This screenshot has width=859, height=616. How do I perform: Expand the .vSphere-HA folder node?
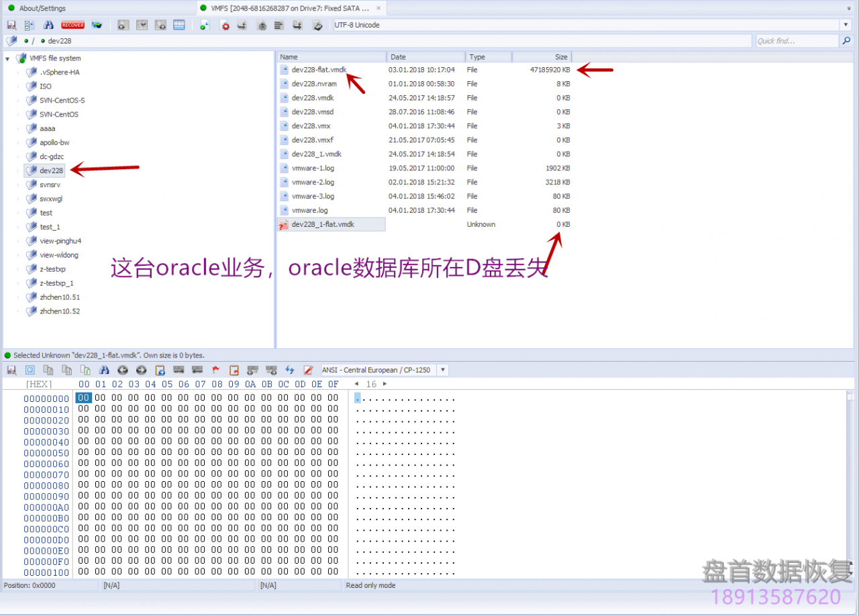coord(18,72)
